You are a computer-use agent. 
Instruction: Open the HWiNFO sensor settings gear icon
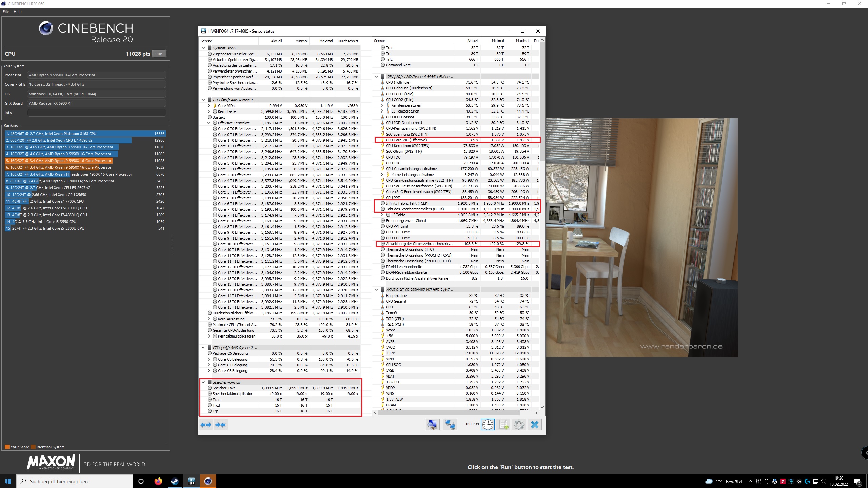519,425
